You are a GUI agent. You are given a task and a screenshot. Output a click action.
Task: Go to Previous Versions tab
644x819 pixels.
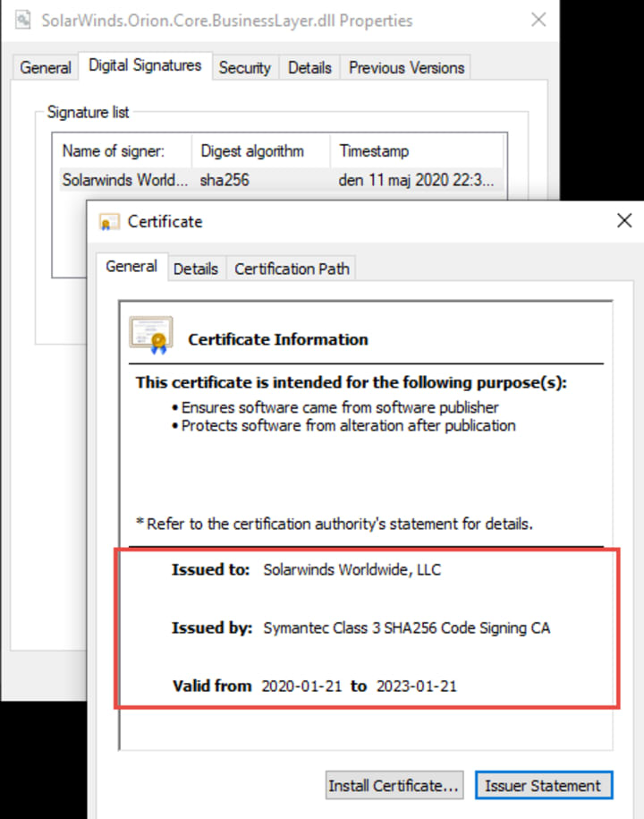tap(407, 68)
